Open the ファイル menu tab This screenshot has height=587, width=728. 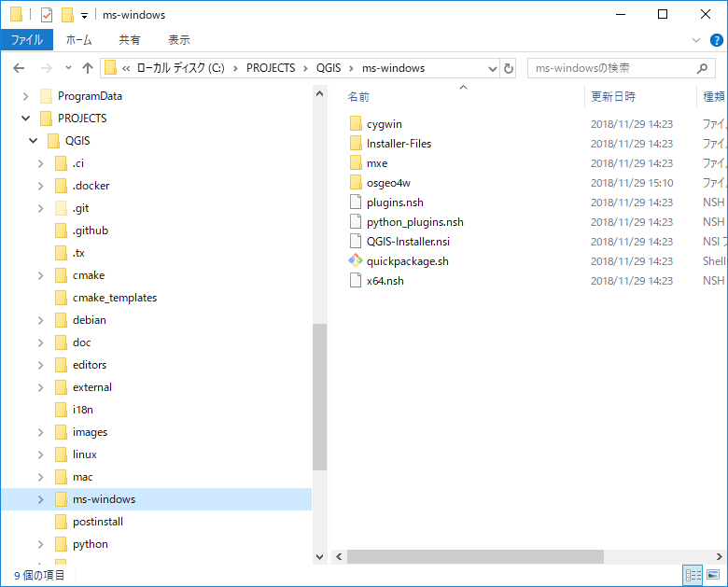tap(26, 40)
